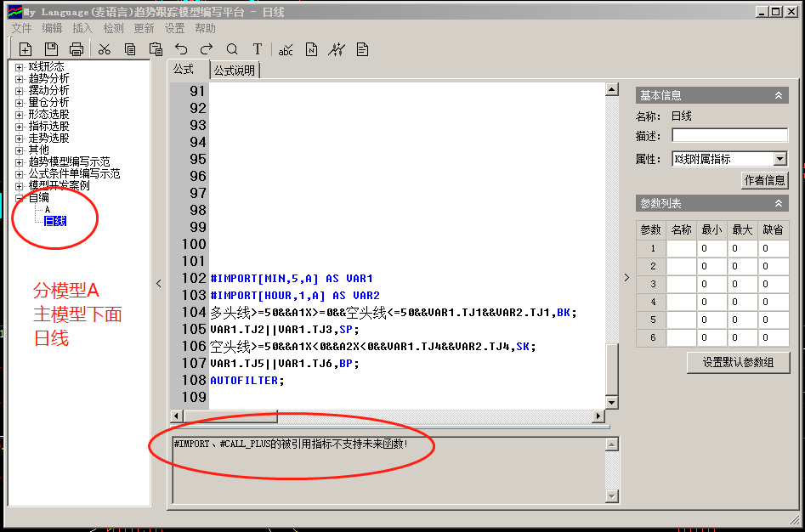Screen dimensions: 805x532
Task: Click the New file toolbar icon
Action: pos(26,49)
